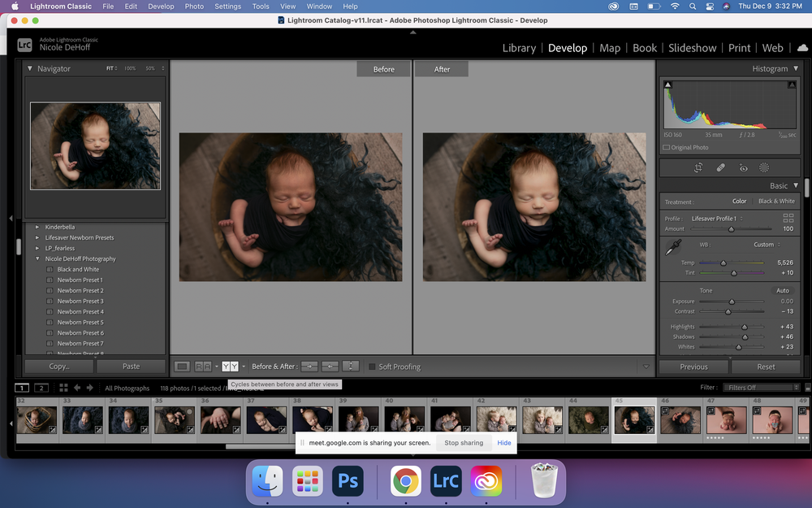This screenshot has height=508, width=812.
Task: Open second window display 2
Action: point(41,388)
